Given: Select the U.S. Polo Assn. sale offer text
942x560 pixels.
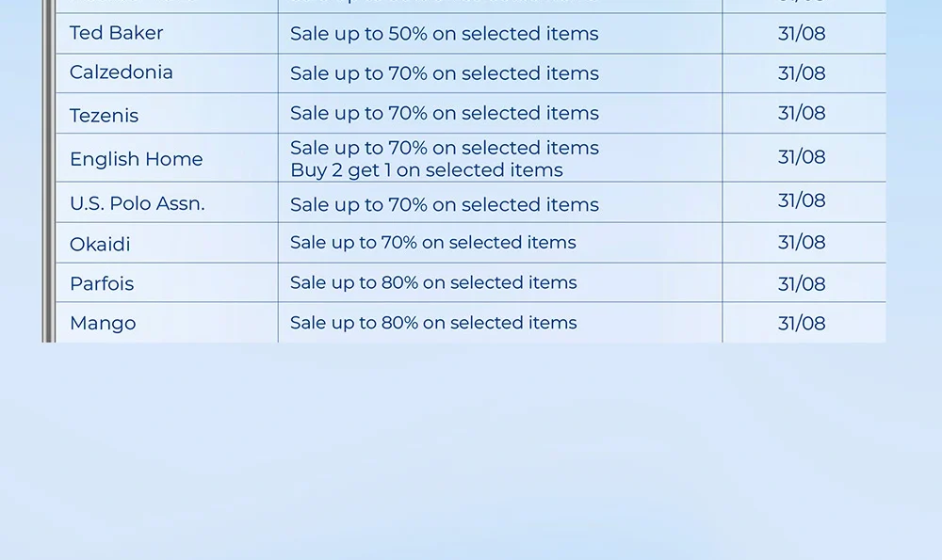Looking at the screenshot, I should click(x=444, y=204).
